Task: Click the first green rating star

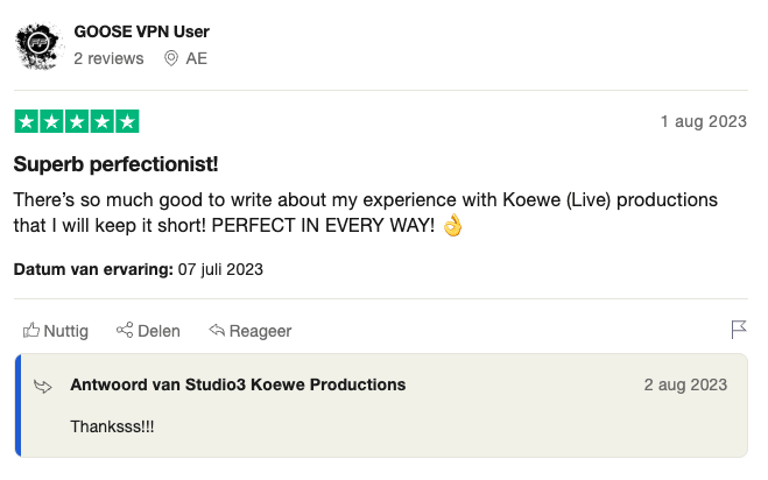Action: (x=25, y=122)
